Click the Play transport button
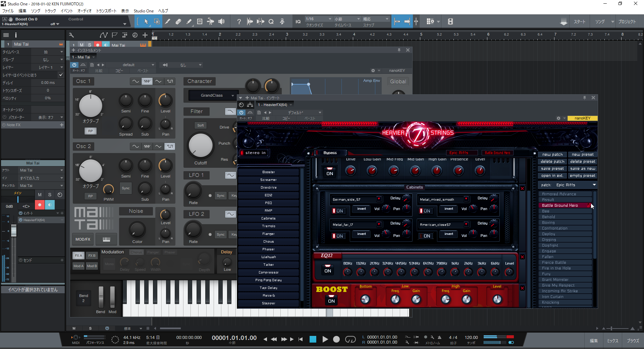 (325, 339)
